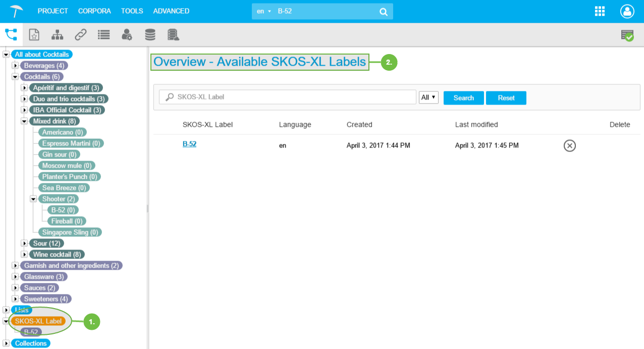Open the list view icon

pyautogui.click(x=103, y=34)
